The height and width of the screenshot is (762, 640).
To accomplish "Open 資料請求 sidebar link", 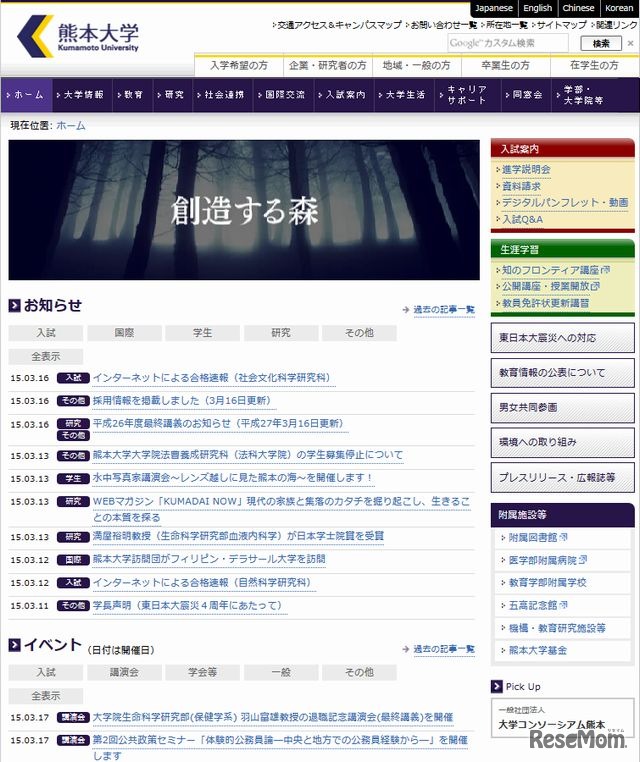I will click(x=521, y=186).
